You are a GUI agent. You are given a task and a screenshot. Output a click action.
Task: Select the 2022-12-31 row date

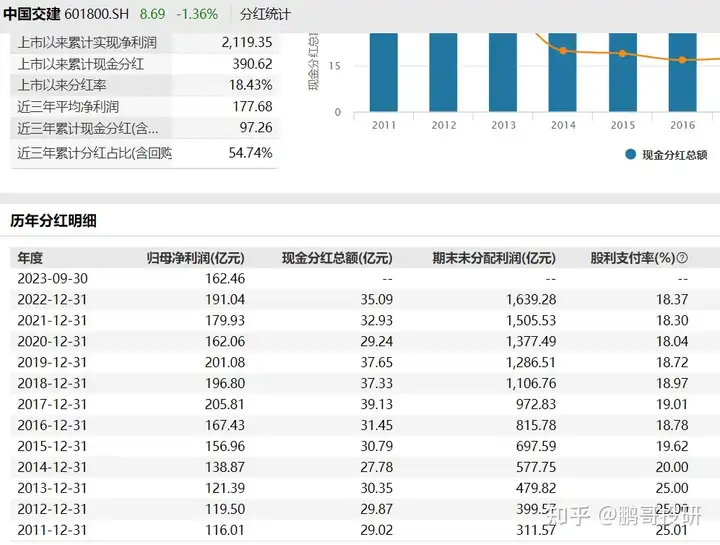(x=52, y=299)
